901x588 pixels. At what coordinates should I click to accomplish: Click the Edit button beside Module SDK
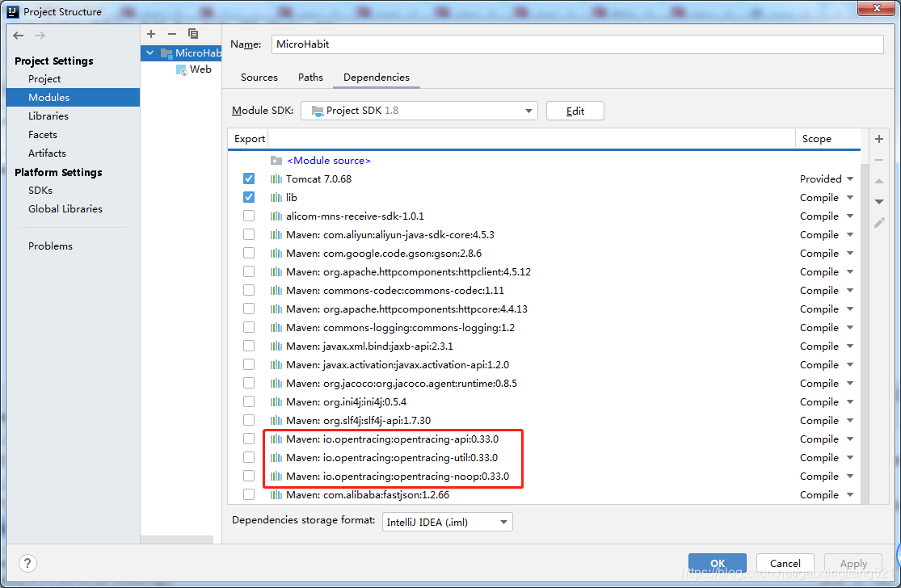(x=575, y=111)
